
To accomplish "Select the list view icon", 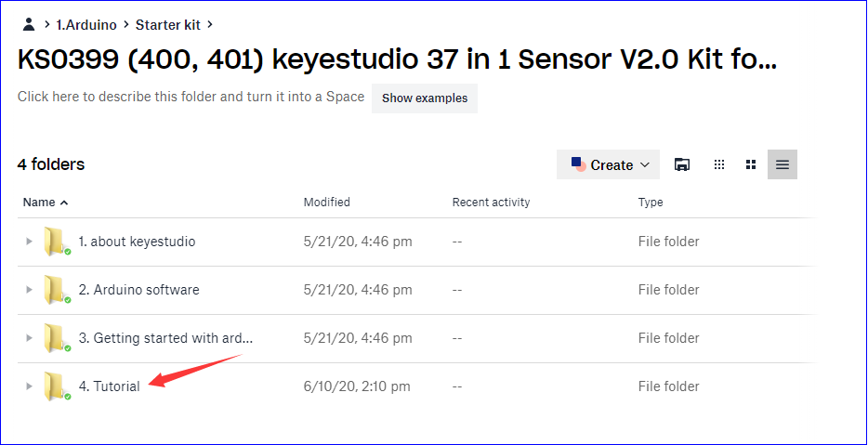I will click(x=783, y=164).
